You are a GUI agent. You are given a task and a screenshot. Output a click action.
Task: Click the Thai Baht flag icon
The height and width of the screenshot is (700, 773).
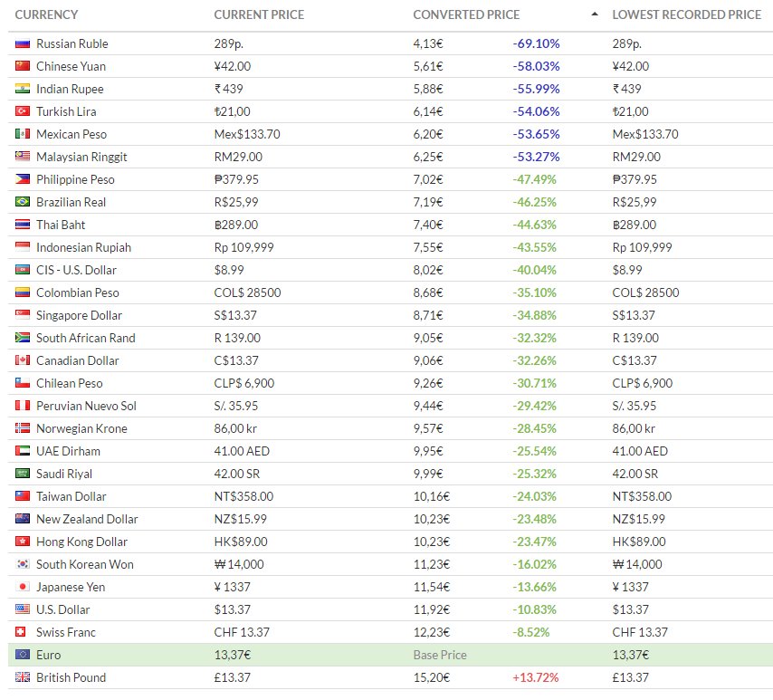tap(23, 225)
